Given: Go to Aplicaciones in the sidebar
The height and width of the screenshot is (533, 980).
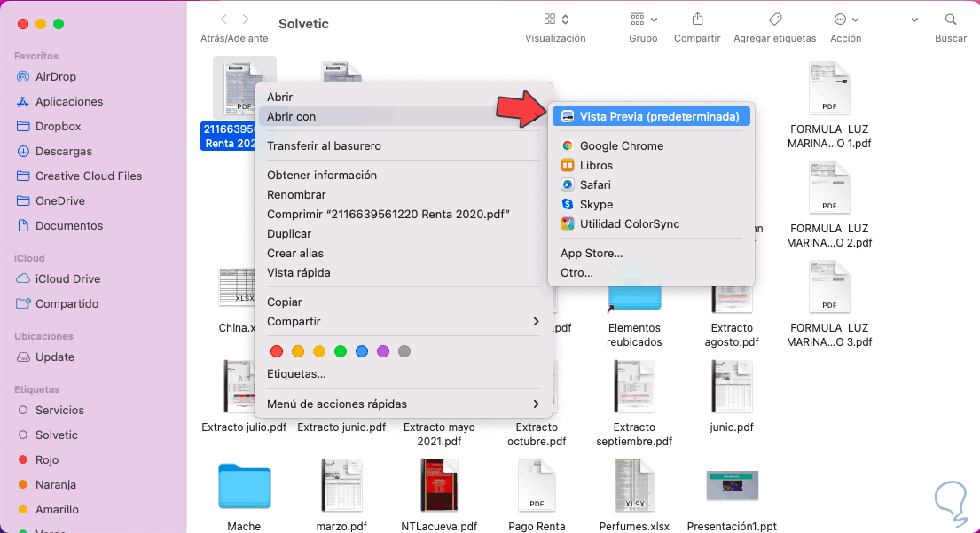Looking at the screenshot, I should click(x=59, y=102).
